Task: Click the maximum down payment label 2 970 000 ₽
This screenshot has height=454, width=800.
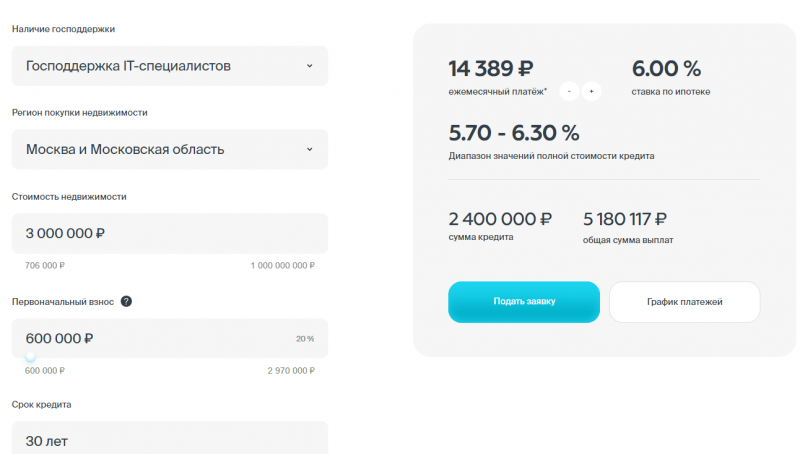Action: (x=290, y=371)
